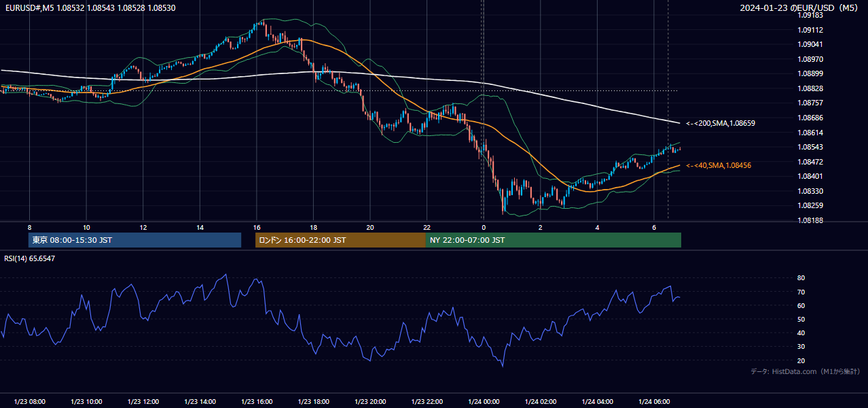Screen dimensions: 868x408
Task: Click hour label 16 under price chart
Action: tap(257, 227)
